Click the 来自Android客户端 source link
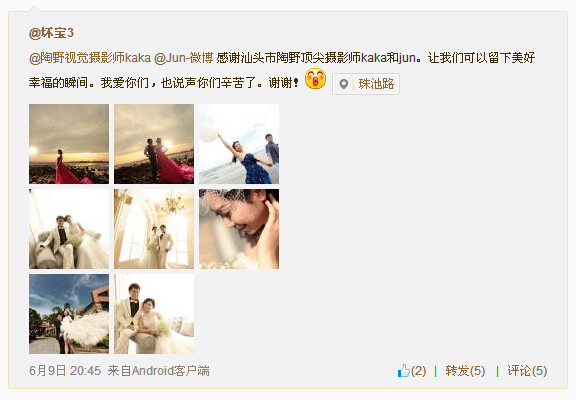Viewport: 576px width, 400px height. [x=159, y=371]
